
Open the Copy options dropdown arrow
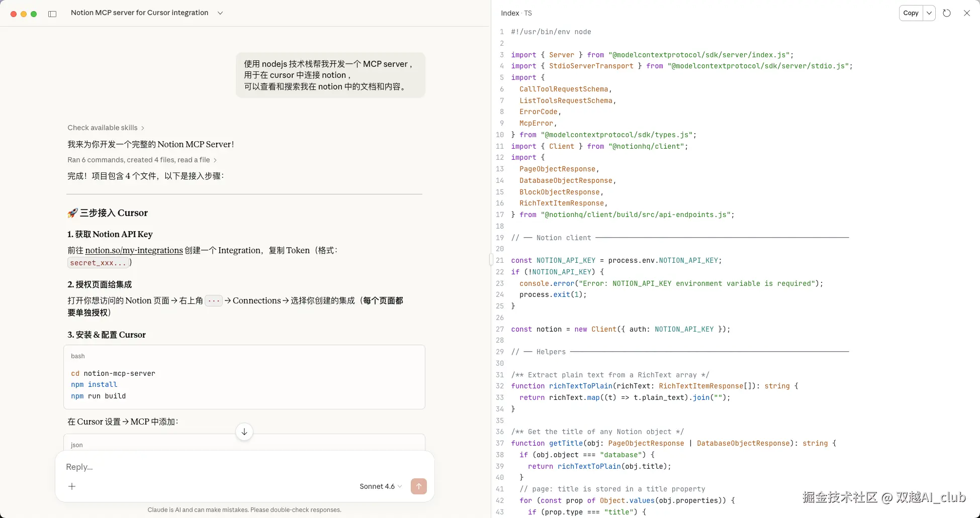coord(929,13)
